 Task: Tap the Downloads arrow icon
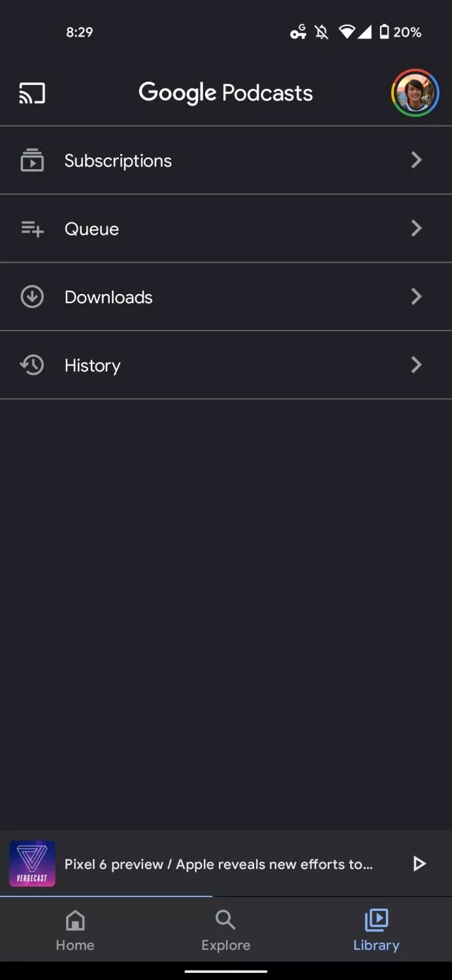tap(32, 297)
